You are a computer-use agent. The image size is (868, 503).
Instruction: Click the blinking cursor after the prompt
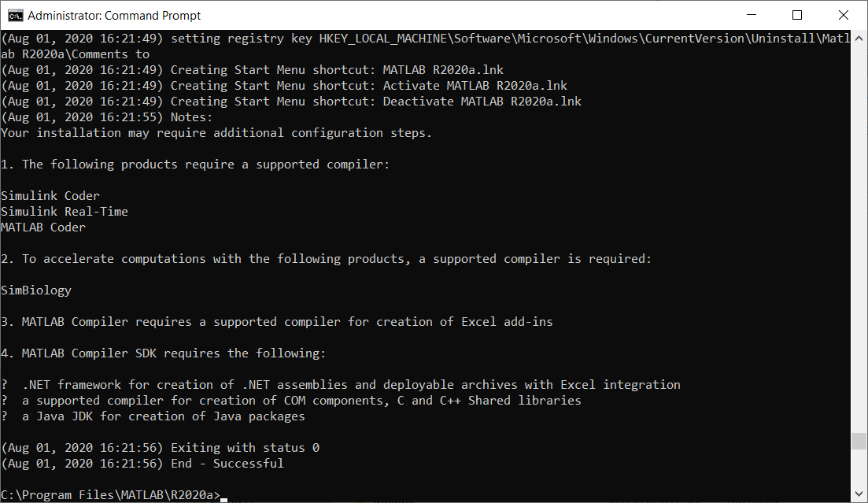[x=223, y=496]
